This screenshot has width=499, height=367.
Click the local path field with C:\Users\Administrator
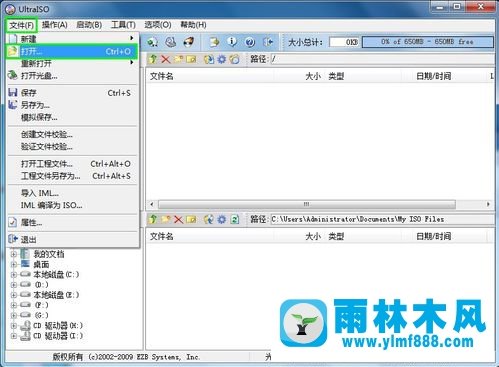coord(383,219)
